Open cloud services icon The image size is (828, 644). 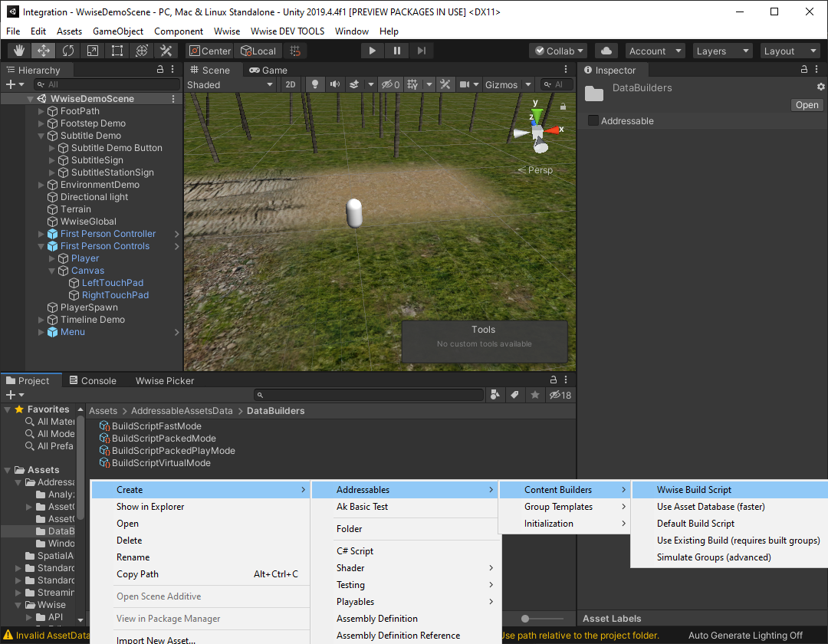(606, 51)
